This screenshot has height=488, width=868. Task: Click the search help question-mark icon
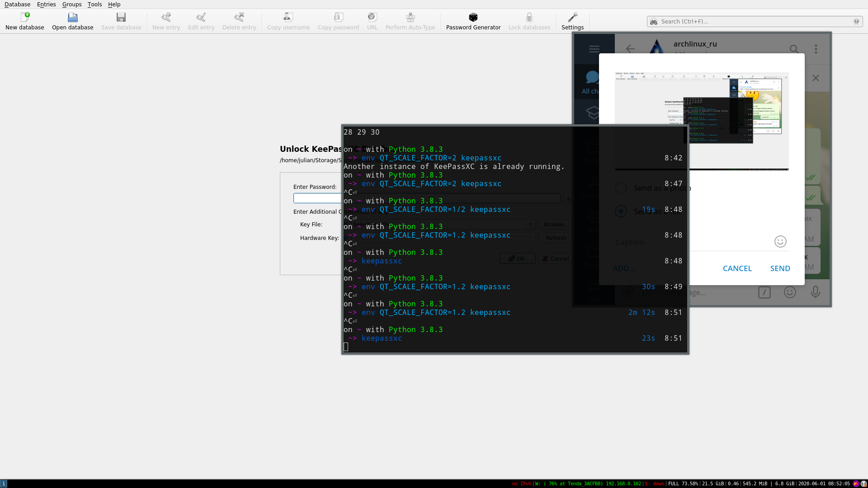tap(856, 21)
